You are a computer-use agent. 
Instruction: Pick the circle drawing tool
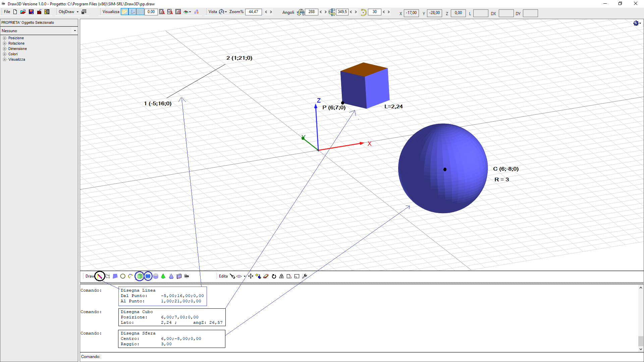click(123, 276)
